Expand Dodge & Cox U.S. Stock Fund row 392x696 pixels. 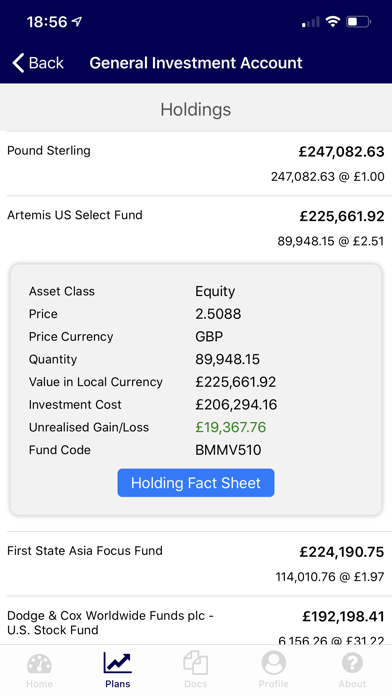[196, 621]
